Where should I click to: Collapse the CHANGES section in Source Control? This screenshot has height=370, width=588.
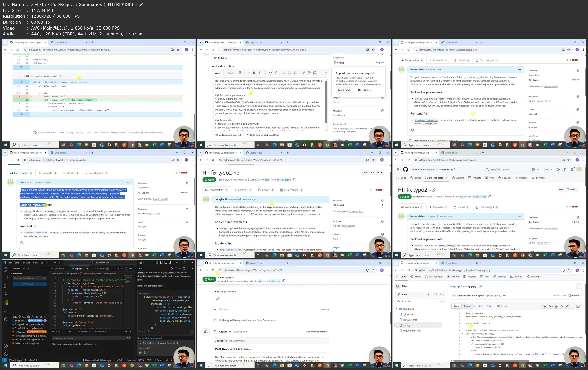point(12,274)
